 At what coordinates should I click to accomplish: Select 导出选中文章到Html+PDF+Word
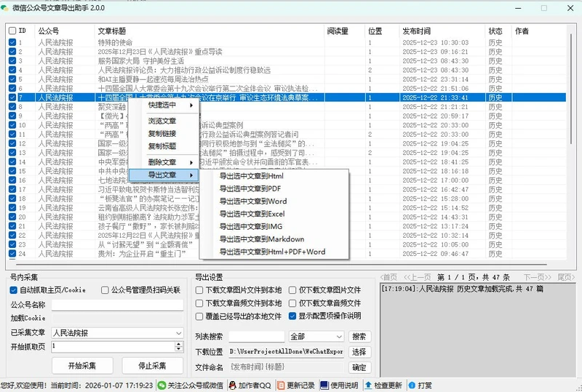(274, 252)
